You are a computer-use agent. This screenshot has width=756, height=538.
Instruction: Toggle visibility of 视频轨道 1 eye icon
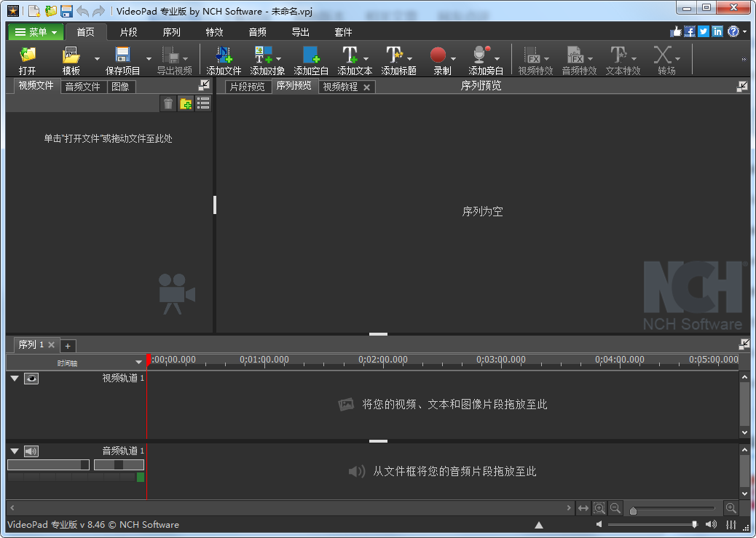(x=31, y=379)
